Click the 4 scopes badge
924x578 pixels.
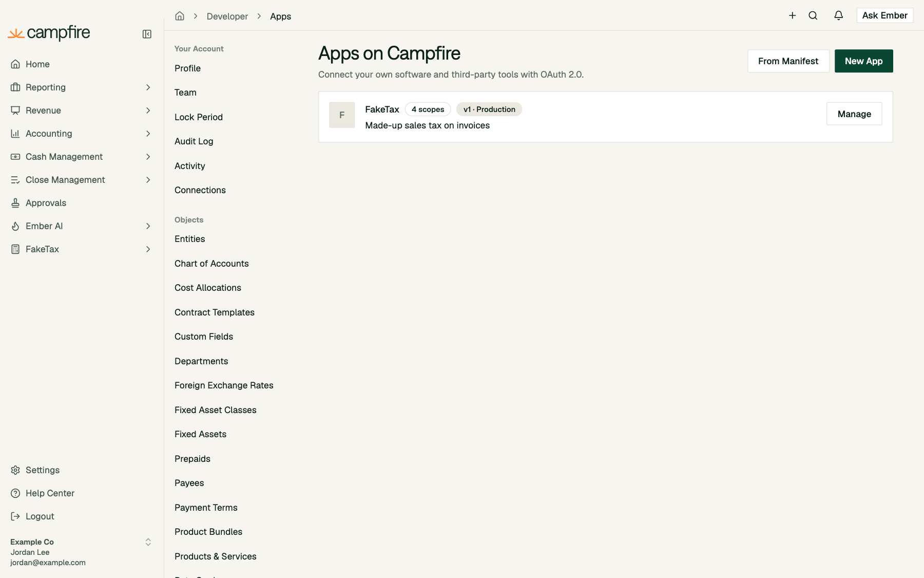click(428, 109)
